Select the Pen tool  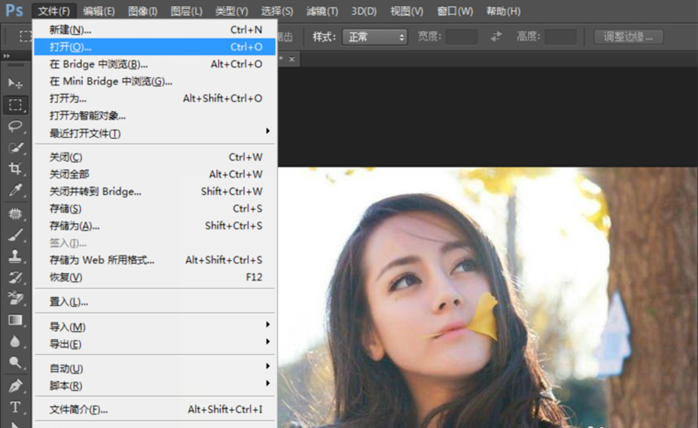pyautogui.click(x=15, y=386)
